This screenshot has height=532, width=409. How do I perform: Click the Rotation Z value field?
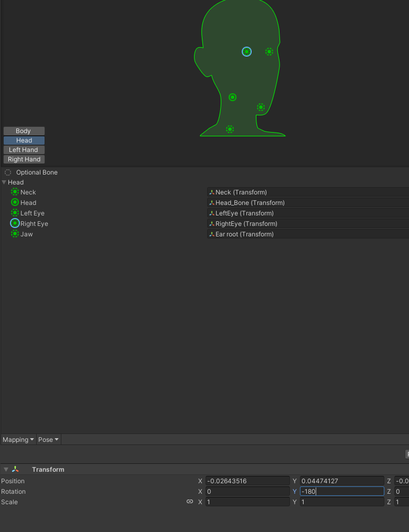coord(402,491)
